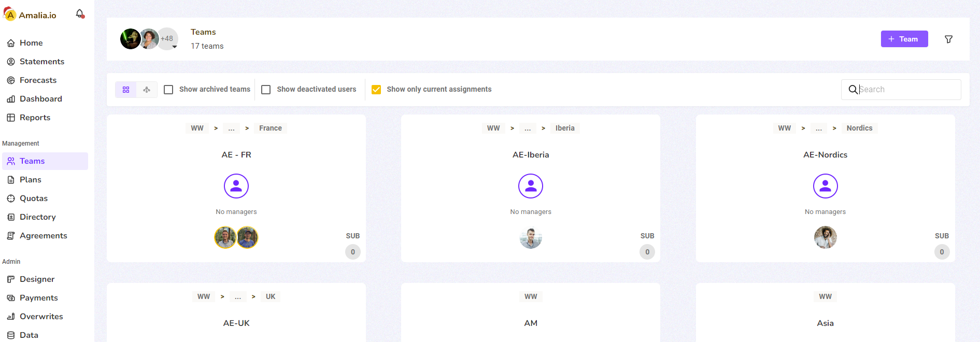This screenshot has height=342, width=980.
Task: Click the Agreements scroll icon
Action: click(x=11, y=236)
